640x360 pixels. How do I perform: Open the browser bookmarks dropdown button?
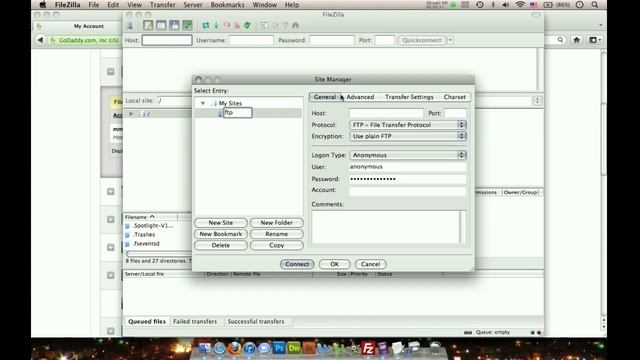594,40
